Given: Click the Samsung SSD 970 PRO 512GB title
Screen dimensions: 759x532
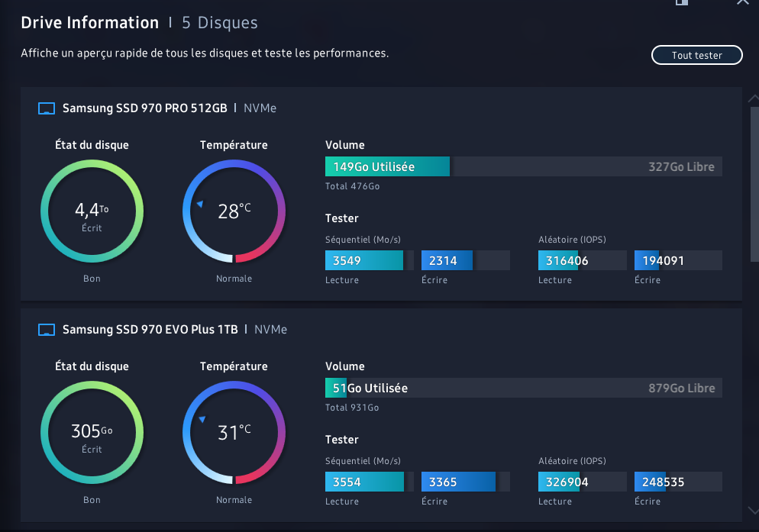Looking at the screenshot, I should [145, 108].
